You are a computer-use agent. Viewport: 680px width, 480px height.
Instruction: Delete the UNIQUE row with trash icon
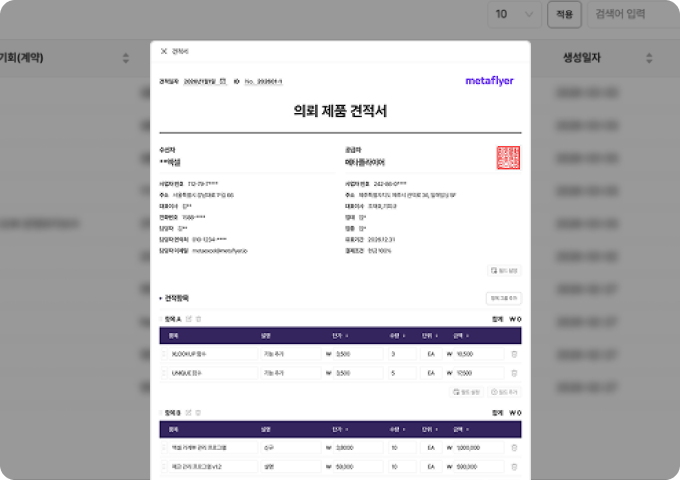pyautogui.click(x=514, y=373)
